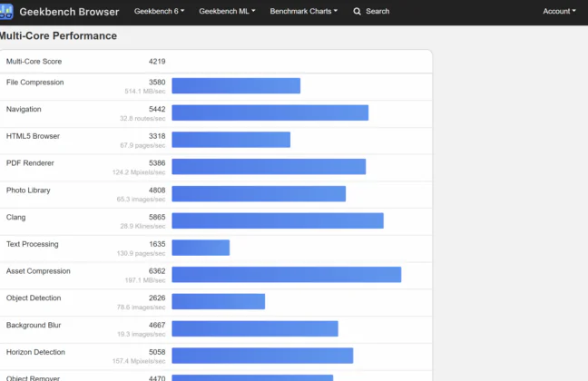The width and height of the screenshot is (588, 381).
Task: Click the Object Detection score bar
Action: 219,301
